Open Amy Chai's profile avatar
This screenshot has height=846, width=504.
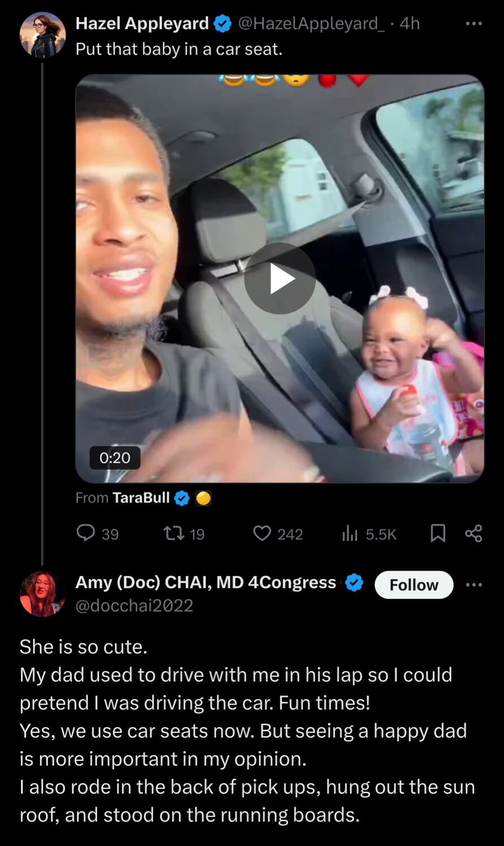click(43, 594)
